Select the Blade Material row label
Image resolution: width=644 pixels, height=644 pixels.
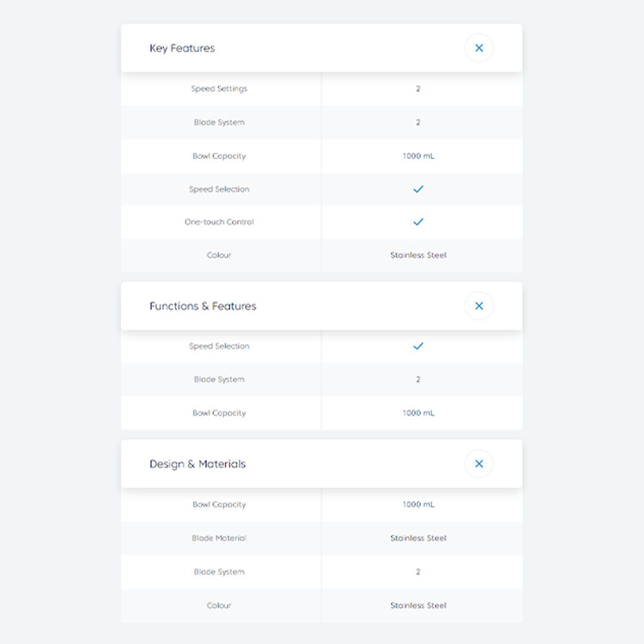point(219,538)
